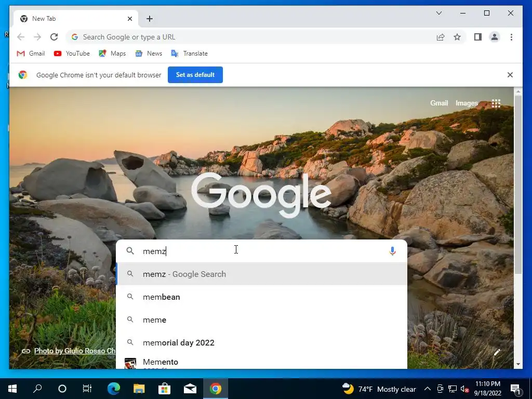Select the 'Memento' suggestion
This screenshot has width=532, height=399.
(x=261, y=362)
